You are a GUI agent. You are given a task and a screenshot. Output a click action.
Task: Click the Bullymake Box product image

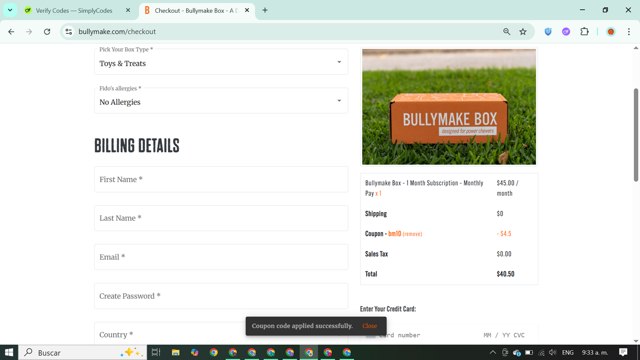pos(449,107)
